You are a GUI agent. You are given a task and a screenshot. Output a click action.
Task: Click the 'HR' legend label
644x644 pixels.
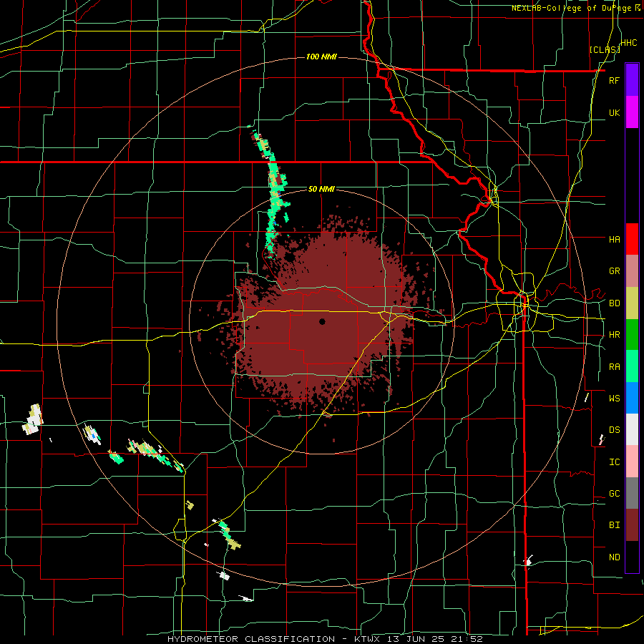[x=614, y=335]
